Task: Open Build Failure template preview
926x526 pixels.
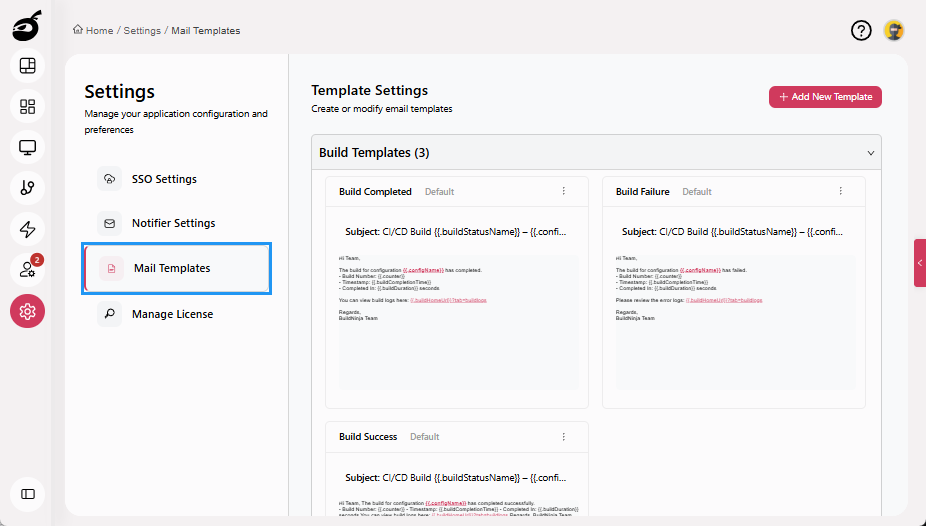Action: (734, 322)
